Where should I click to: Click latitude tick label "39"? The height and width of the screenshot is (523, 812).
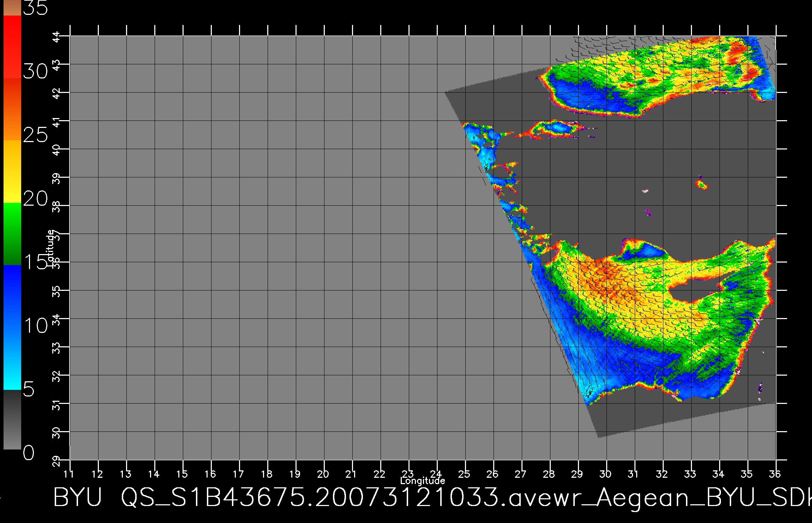pyautogui.click(x=56, y=179)
